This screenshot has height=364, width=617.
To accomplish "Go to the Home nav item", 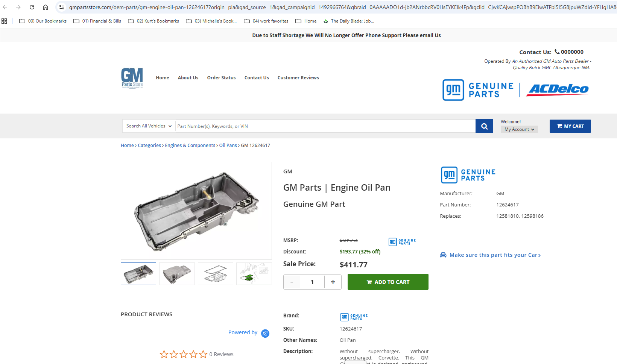I will point(163,78).
